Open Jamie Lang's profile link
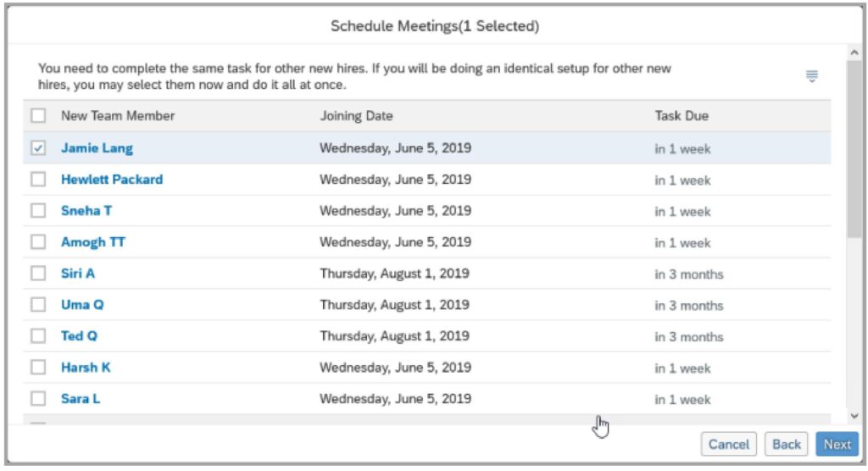The image size is (868, 471). (x=97, y=147)
